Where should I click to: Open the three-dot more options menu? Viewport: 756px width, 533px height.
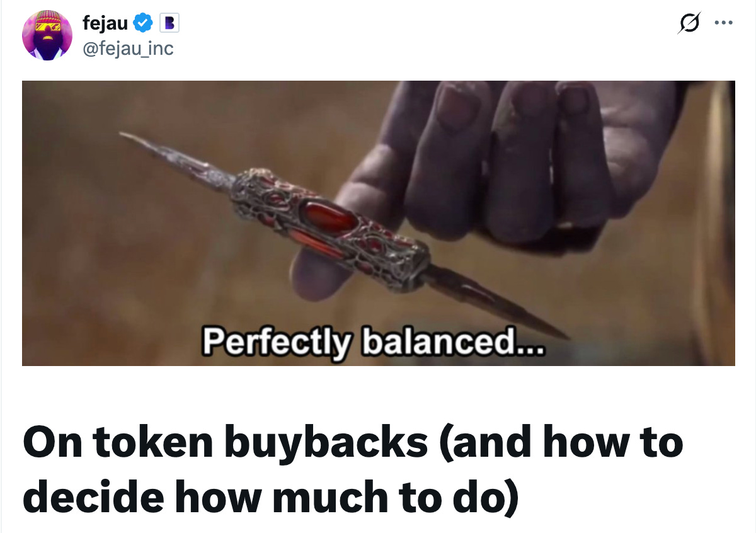[x=722, y=23]
